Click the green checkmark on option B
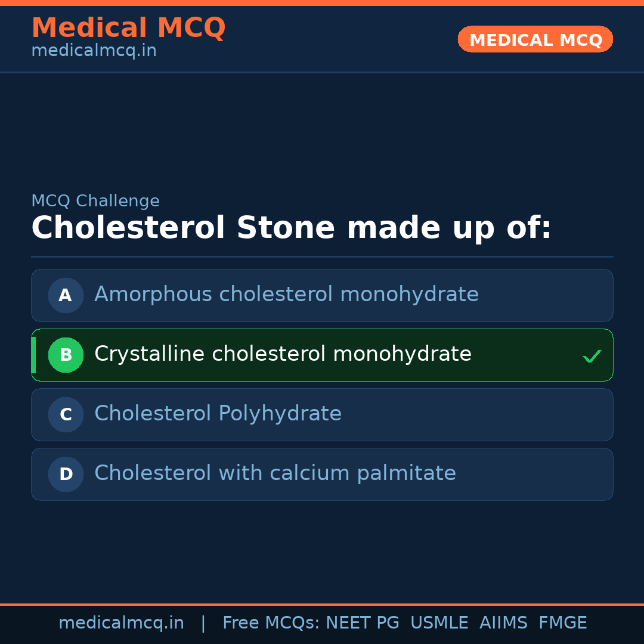The image size is (644, 644). coord(592,357)
